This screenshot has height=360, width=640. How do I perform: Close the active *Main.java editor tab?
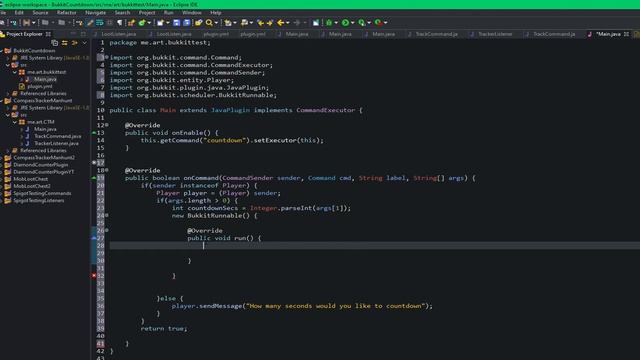[x=627, y=34]
